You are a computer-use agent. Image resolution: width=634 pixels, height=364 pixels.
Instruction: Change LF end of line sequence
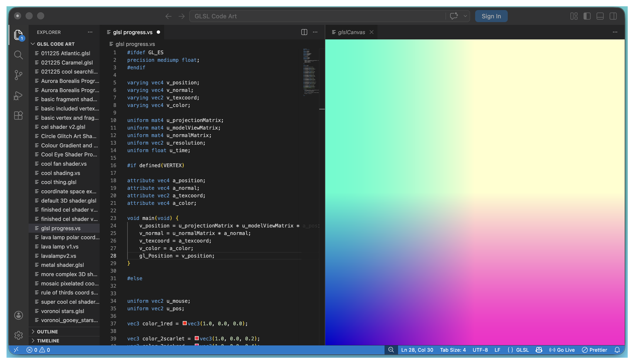497,350
